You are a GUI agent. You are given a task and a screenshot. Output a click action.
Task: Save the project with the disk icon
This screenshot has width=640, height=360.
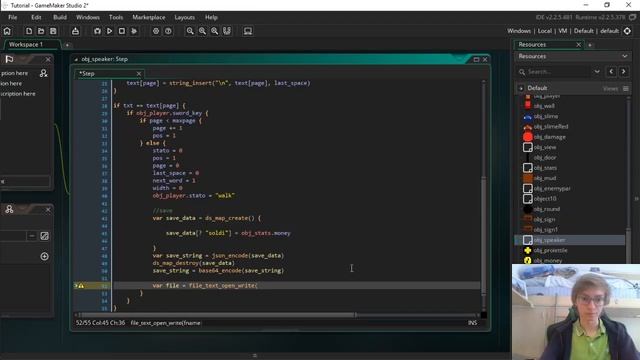click(x=53, y=31)
